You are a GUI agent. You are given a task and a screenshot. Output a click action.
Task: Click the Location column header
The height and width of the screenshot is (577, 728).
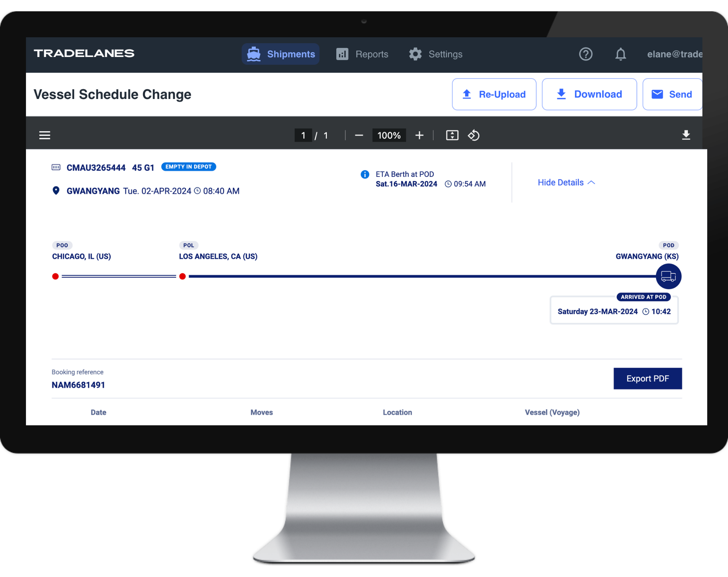point(398,412)
